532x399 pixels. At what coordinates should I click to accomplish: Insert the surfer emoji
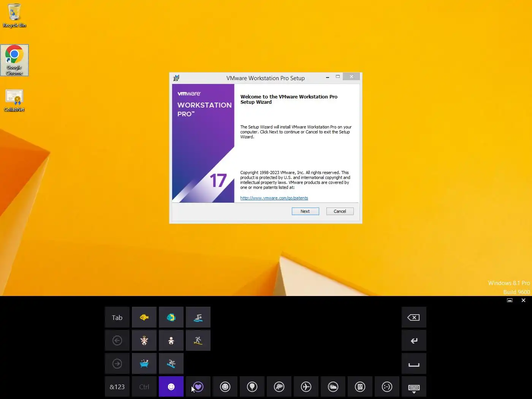(198, 340)
